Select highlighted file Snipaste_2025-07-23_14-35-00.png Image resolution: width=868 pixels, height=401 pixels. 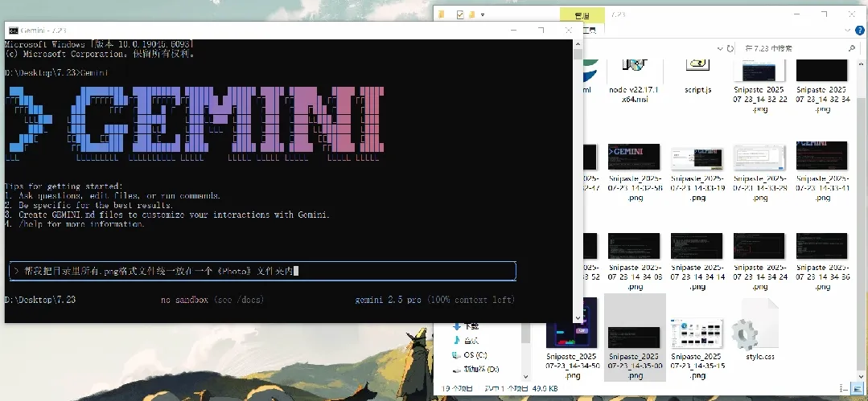[x=635, y=338]
